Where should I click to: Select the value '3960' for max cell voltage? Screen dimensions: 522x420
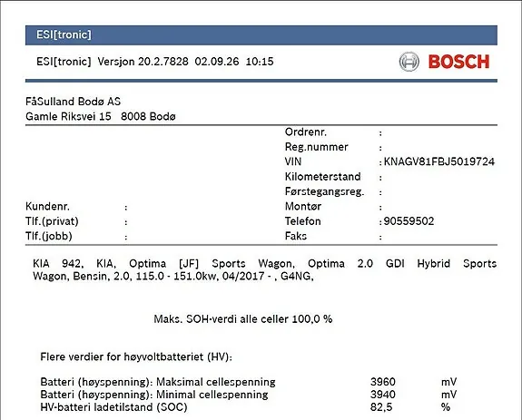383,382
